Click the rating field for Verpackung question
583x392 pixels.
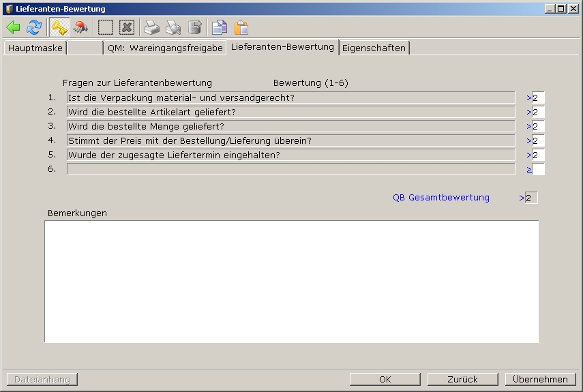[x=538, y=97]
